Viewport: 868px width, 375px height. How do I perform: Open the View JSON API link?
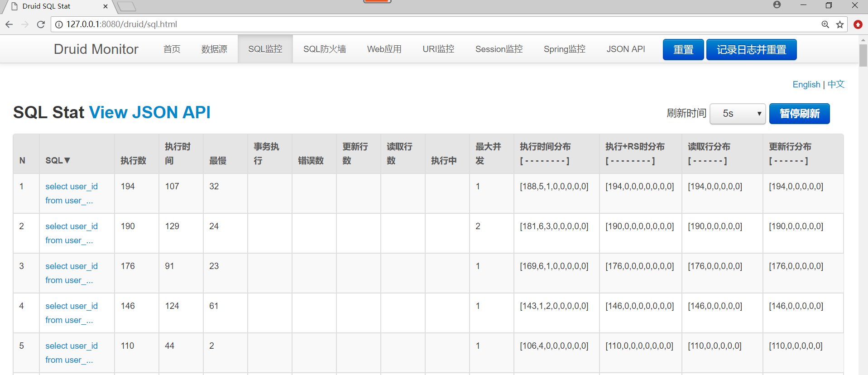(150, 112)
